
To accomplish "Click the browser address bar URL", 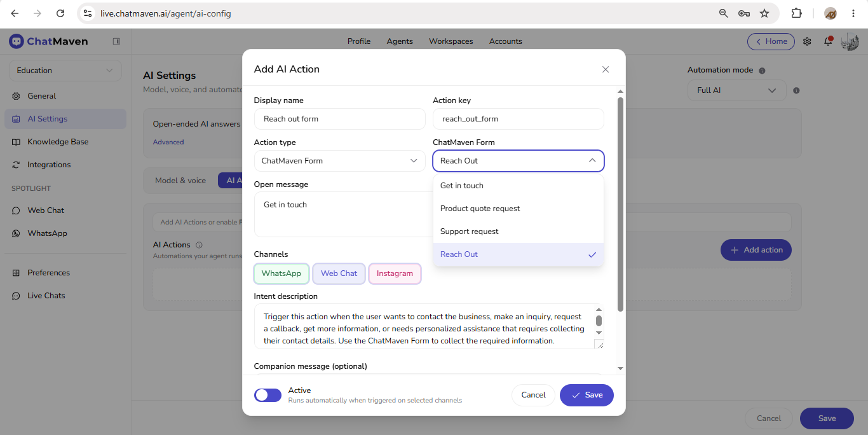I will click(x=166, y=13).
